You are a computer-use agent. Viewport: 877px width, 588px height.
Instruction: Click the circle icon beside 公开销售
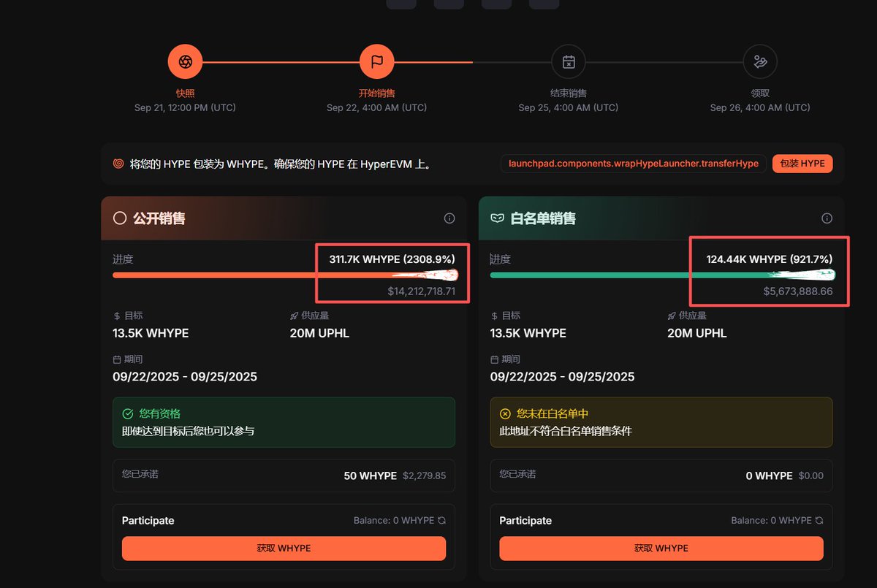point(120,218)
